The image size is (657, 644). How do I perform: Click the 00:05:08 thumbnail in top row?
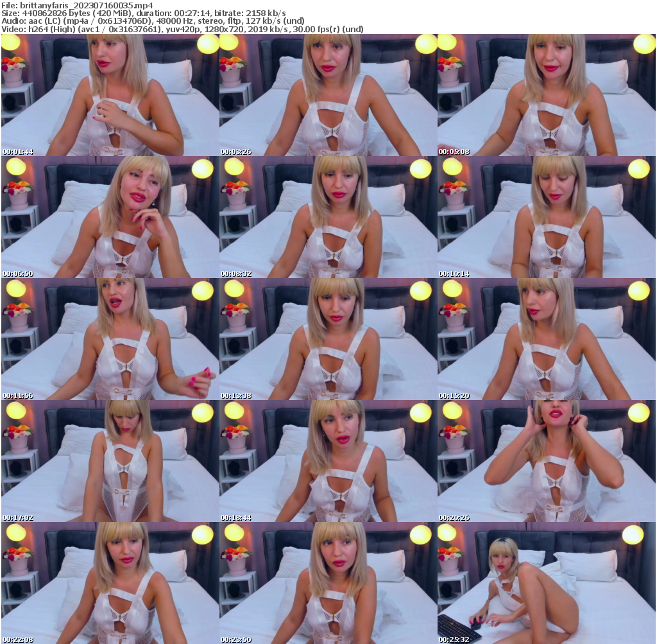547,93
